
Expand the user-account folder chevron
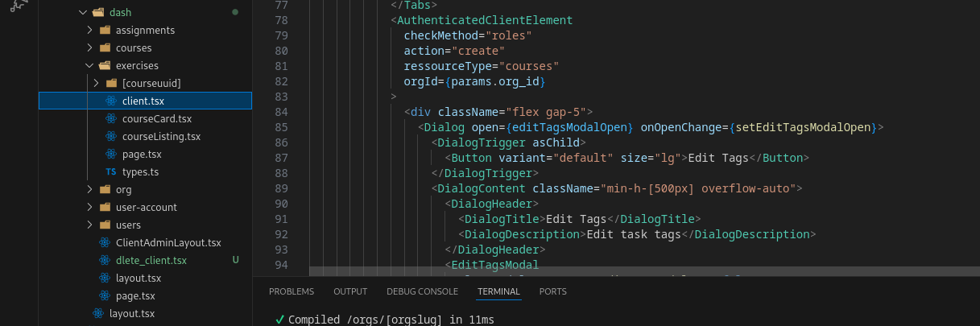pyautogui.click(x=90, y=208)
